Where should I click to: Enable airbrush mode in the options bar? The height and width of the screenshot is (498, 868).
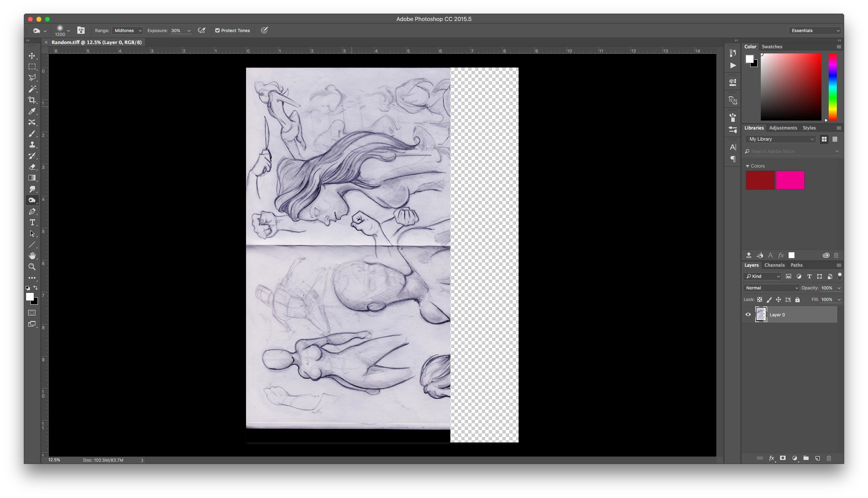202,30
